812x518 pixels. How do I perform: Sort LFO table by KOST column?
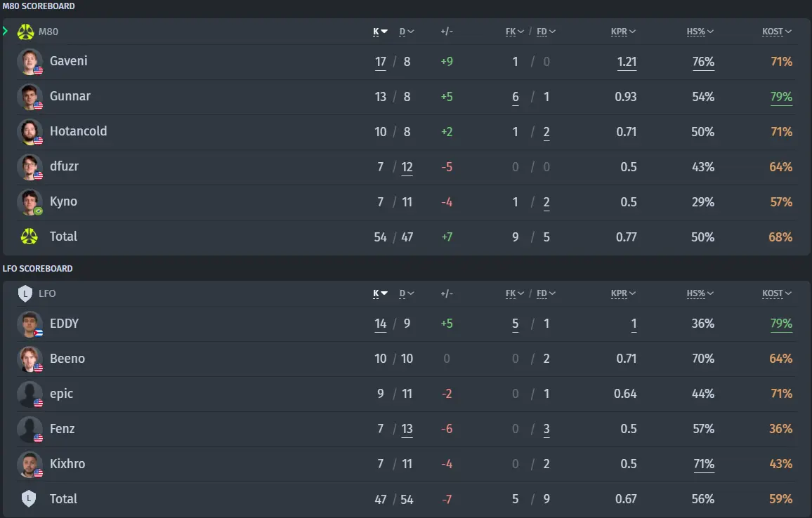[x=776, y=293]
